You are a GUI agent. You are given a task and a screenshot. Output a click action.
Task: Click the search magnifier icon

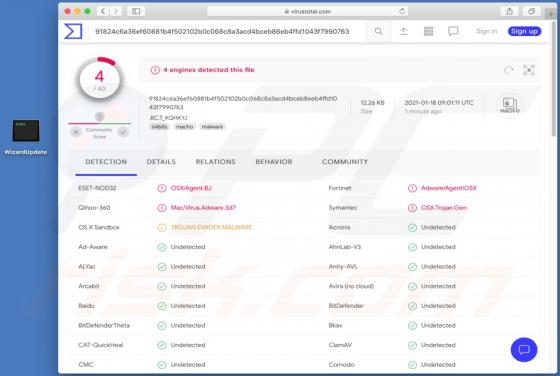pyautogui.click(x=378, y=31)
